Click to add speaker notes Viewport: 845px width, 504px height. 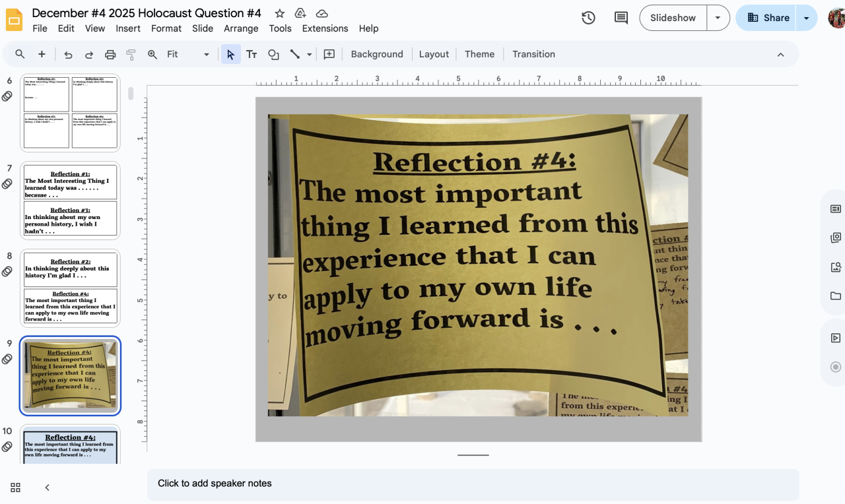473,484
